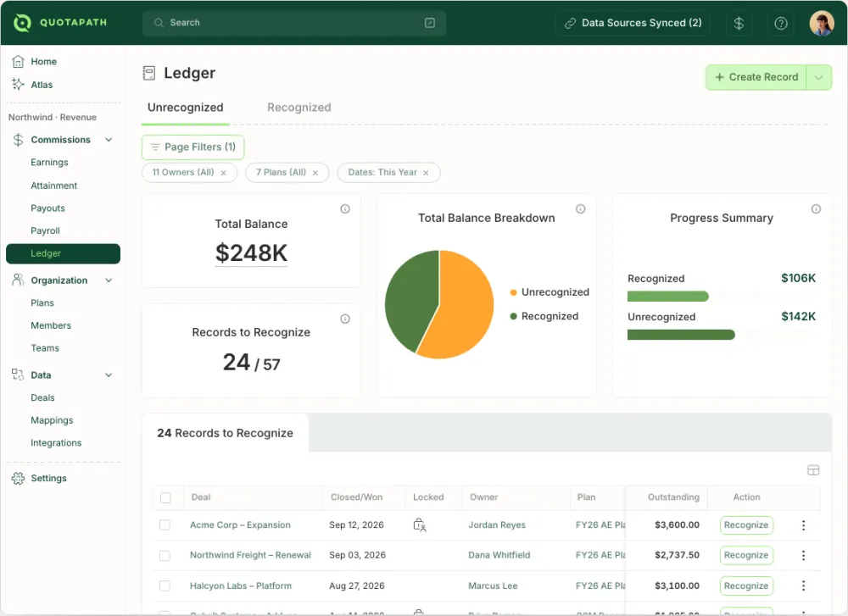848x616 pixels.
Task: Open Jordan Reyes owner link
Action: 497,525
